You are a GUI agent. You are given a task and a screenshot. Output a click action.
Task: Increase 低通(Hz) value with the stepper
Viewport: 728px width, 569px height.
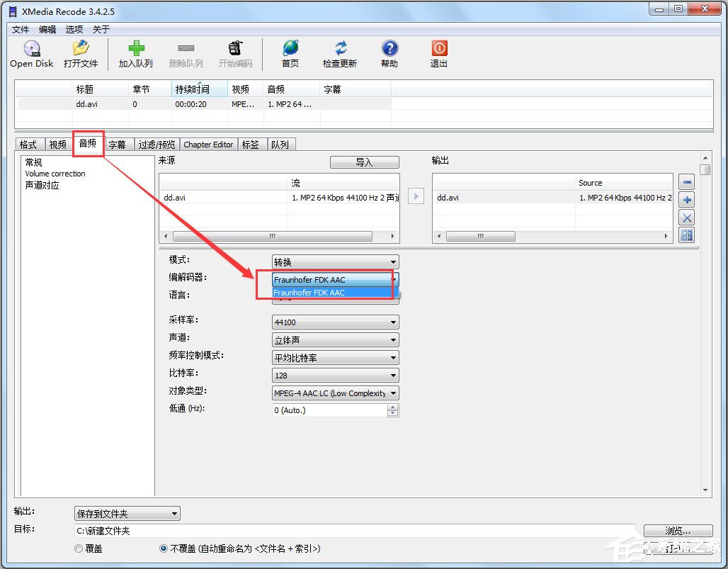click(393, 406)
